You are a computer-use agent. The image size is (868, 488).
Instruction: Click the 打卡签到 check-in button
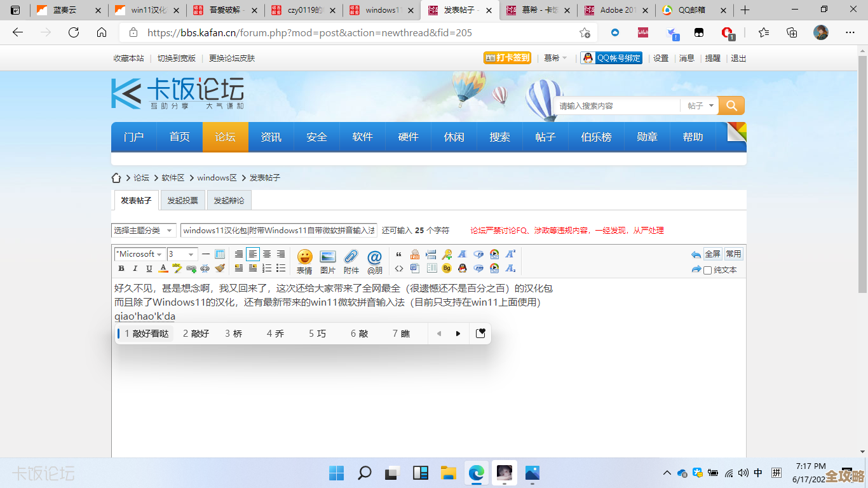[x=506, y=57]
